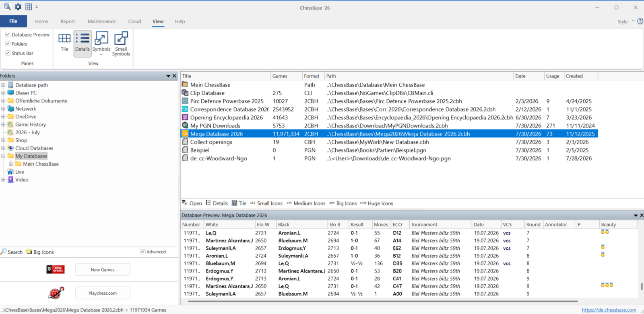Choose the Symbols view icon in the ribbon
Screen dimensions: 644x314
pyautogui.click(x=101, y=39)
